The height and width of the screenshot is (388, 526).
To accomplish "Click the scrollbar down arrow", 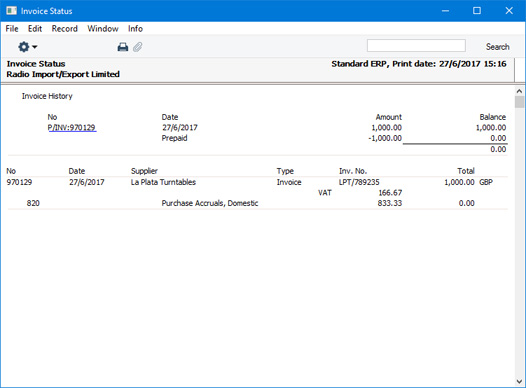I will tap(519, 382).
